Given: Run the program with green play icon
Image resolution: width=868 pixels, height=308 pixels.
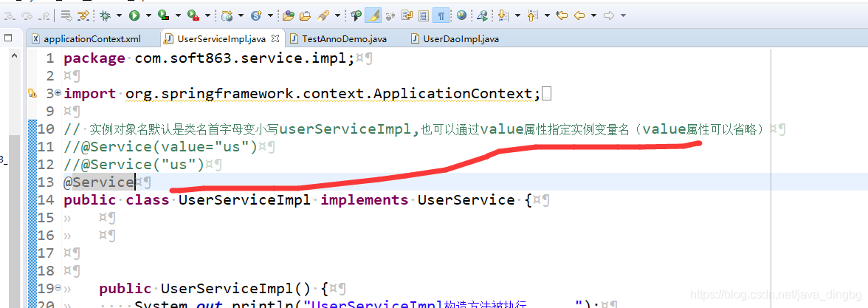Looking at the screenshot, I should point(134,16).
